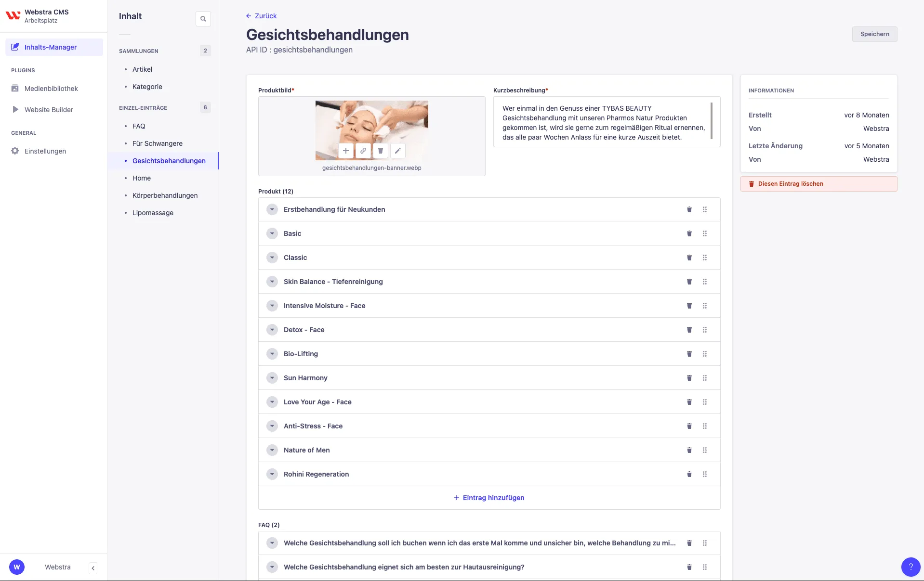Expand Skin Balance - Tiefenreinigung entry
924x581 pixels.
pyautogui.click(x=272, y=282)
